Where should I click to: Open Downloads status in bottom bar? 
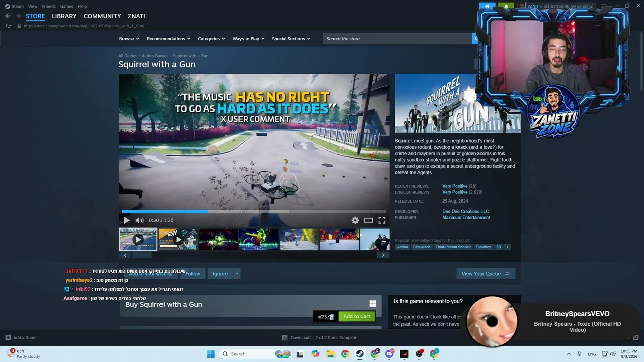tap(319, 337)
